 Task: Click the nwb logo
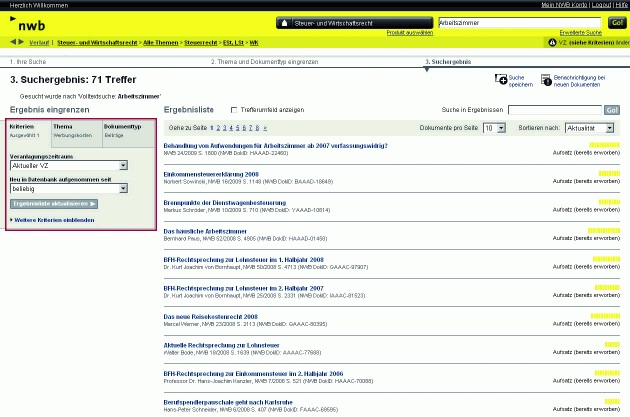click(x=26, y=21)
